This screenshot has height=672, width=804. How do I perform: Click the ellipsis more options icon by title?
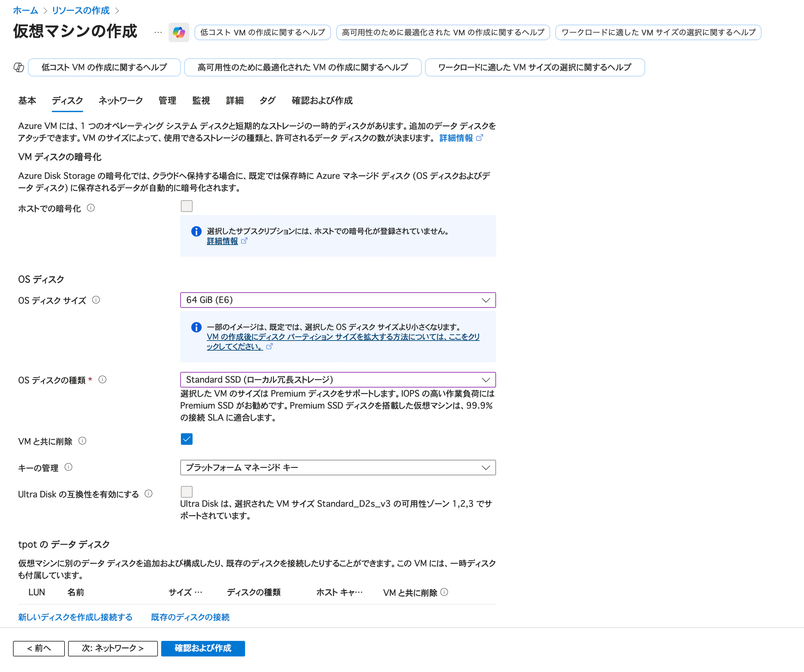(158, 32)
